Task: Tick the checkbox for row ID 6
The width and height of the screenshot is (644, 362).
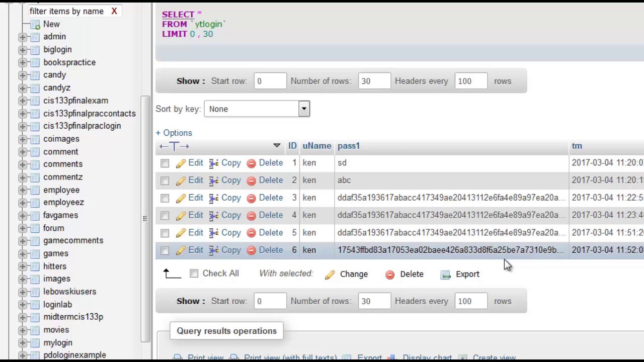Action: click(165, 250)
